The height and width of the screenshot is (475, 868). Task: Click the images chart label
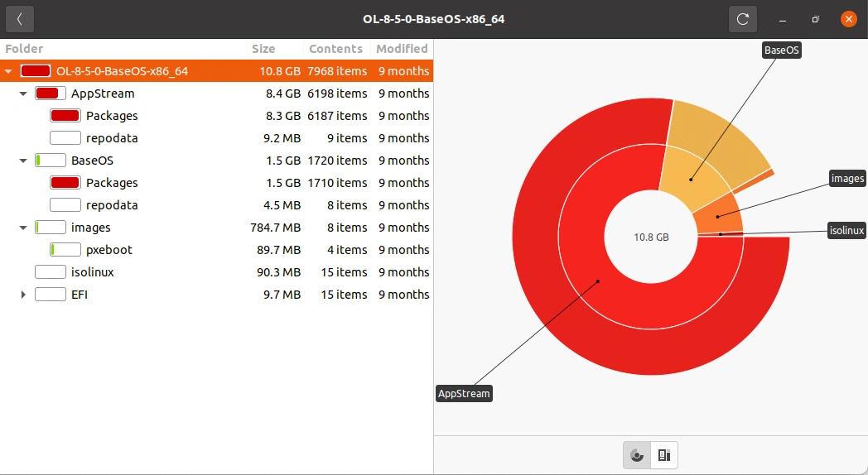(847, 179)
